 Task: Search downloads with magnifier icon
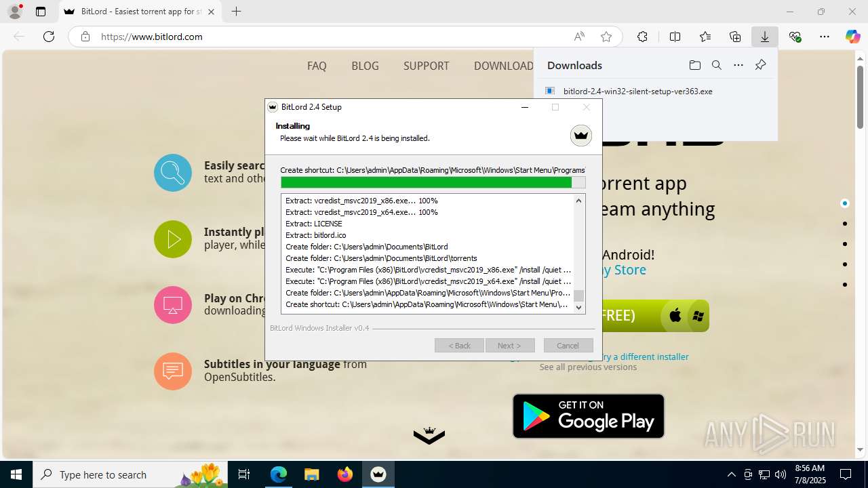(x=716, y=65)
